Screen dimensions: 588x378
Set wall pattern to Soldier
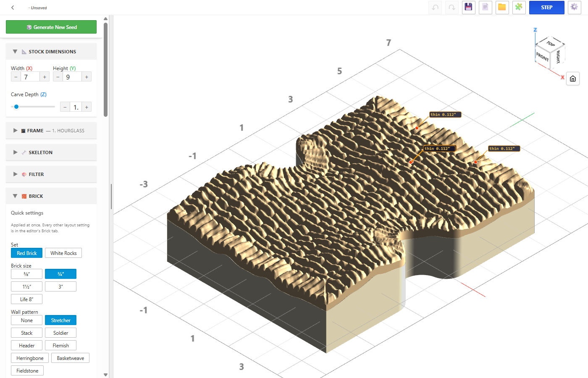pyautogui.click(x=60, y=333)
